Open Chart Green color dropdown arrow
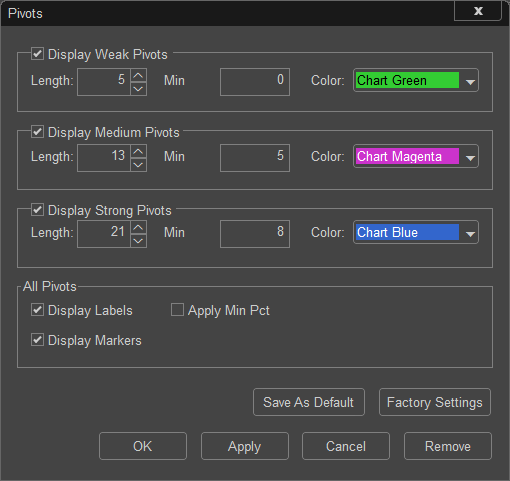 click(x=470, y=82)
